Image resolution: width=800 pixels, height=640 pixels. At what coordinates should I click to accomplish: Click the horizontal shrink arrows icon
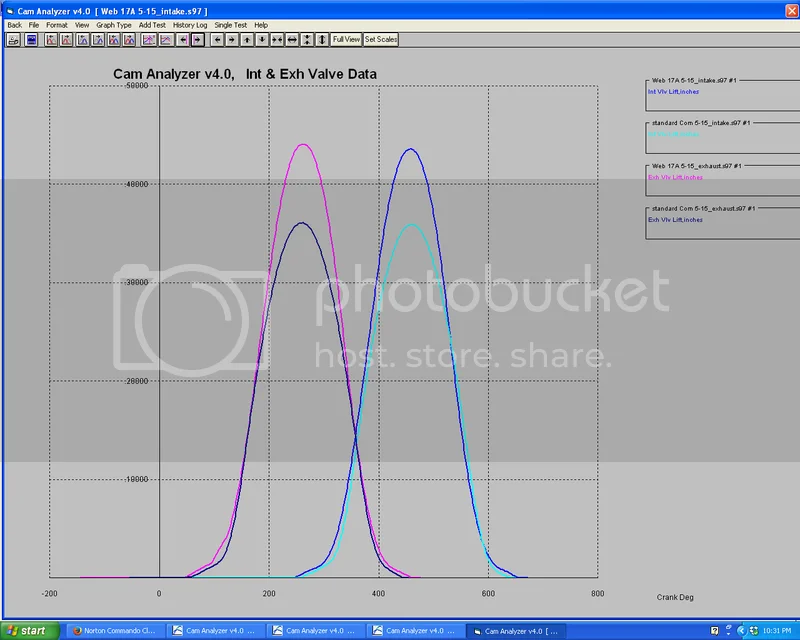[277, 40]
